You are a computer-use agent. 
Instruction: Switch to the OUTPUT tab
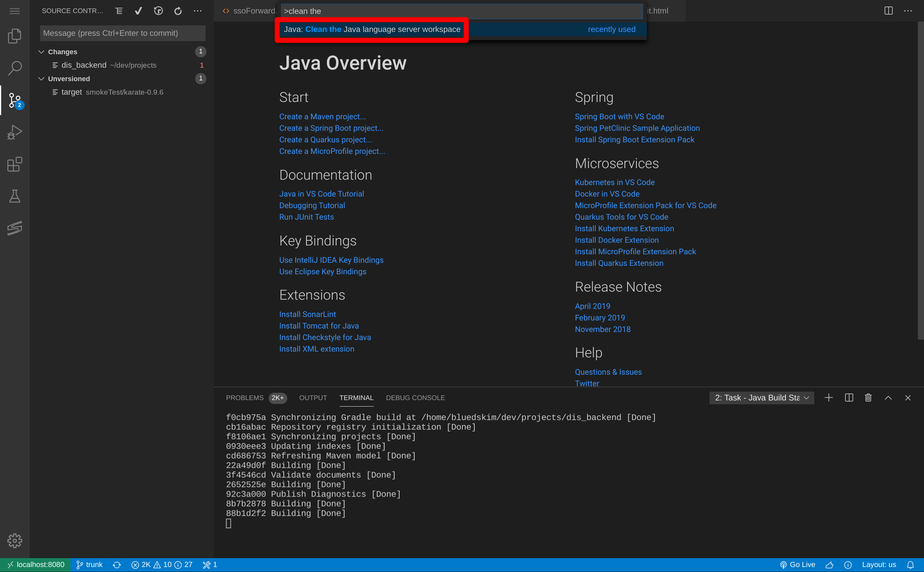[313, 398]
